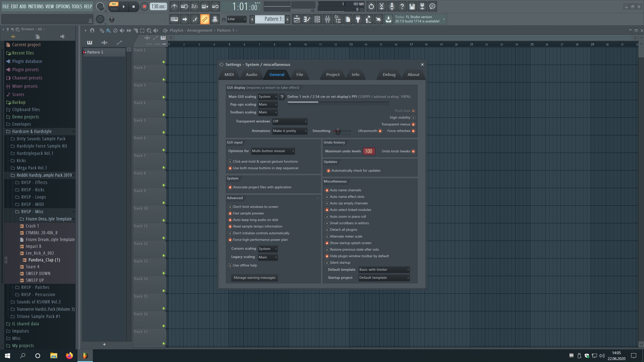644x362 pixels.
Task: Toggle the link multi-controller icon
Action: [x=205, y=19]
